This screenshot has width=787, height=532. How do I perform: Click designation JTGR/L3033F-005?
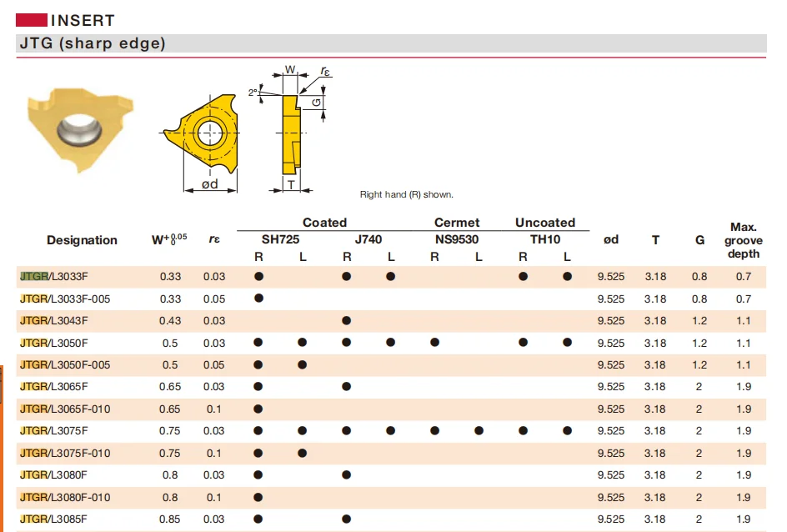tap(65, 299)
